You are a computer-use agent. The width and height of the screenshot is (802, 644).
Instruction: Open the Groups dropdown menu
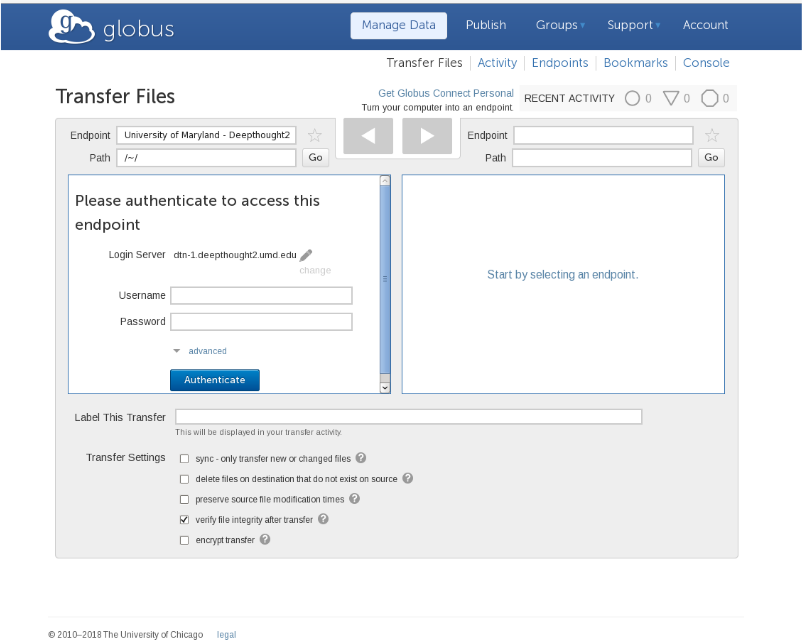560,25
